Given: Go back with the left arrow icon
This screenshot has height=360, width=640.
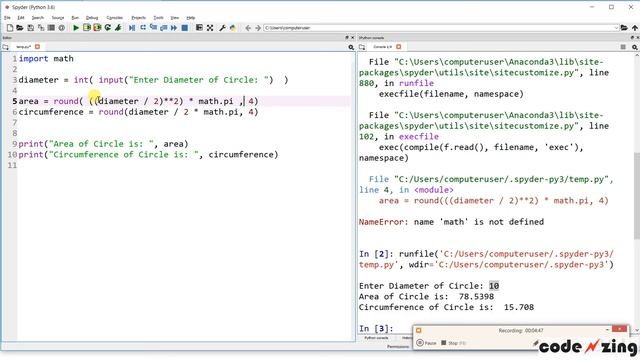Looking at the screenshot, I should point(248,28).
